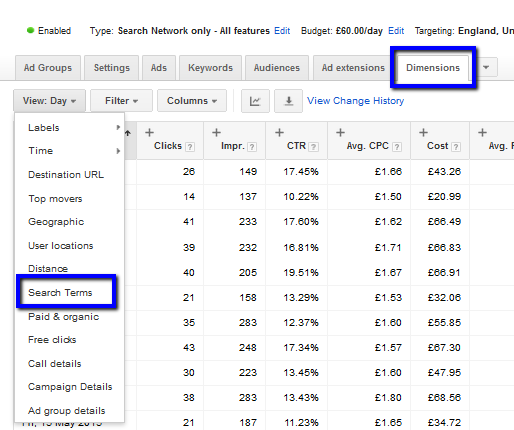The height and width of the screenshot is (430, 514).
Task: Click the plus icon above CTR column
Action: point(279,133)
